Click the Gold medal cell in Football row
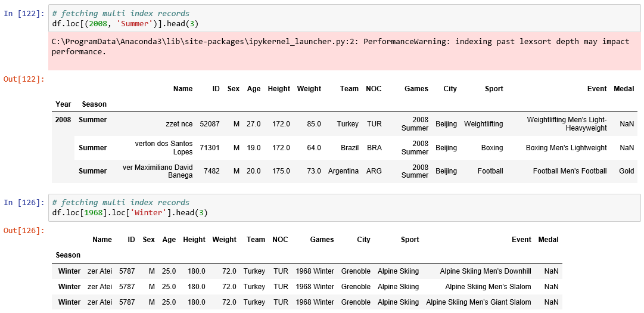The image size is (644, 313). click(x=626, y=171)
